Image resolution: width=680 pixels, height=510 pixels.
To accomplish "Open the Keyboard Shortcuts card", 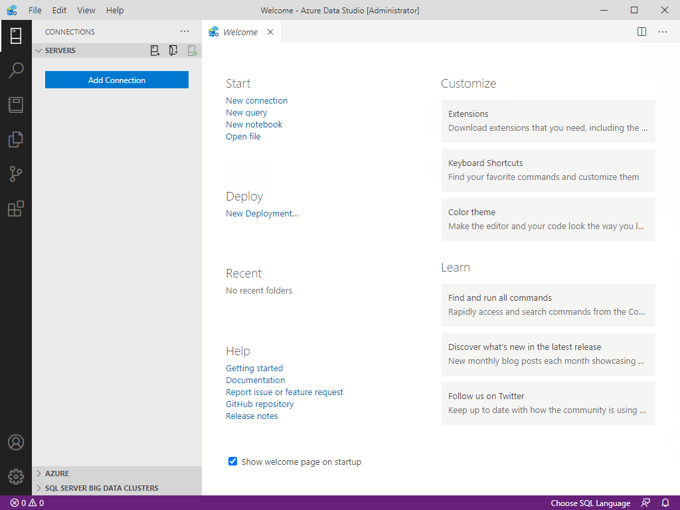I will click(x=548, y=170).
